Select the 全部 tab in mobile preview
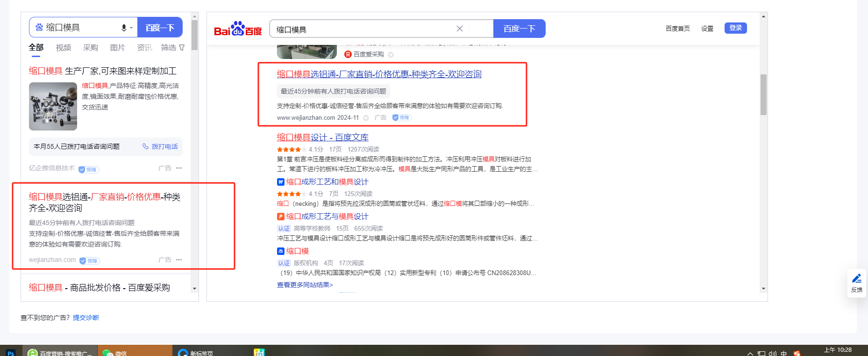The image size is (868, 356). tap(36, 47)
